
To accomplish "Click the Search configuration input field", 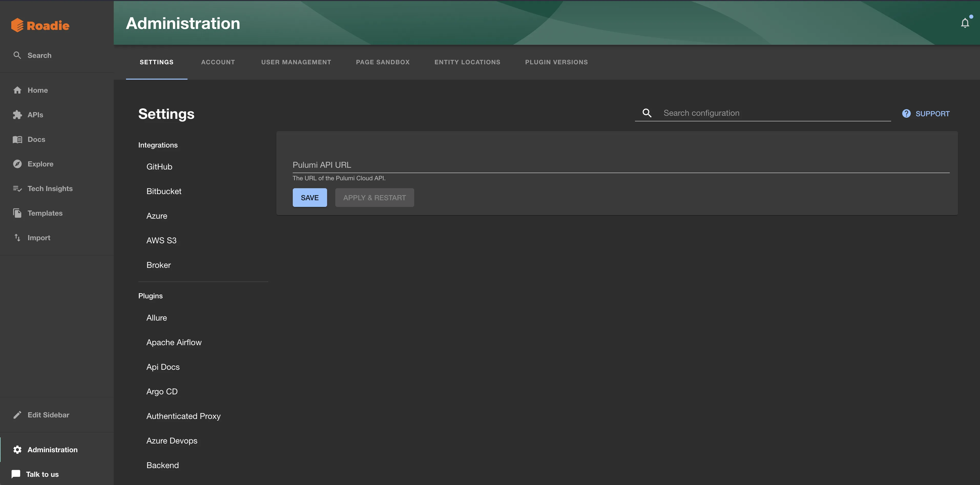I will (x=761, y=113).
